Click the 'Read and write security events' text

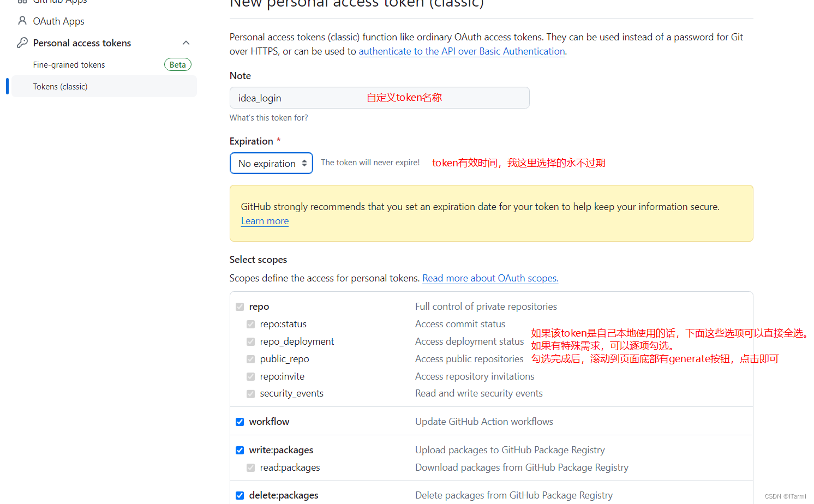(x=478, y=393)
